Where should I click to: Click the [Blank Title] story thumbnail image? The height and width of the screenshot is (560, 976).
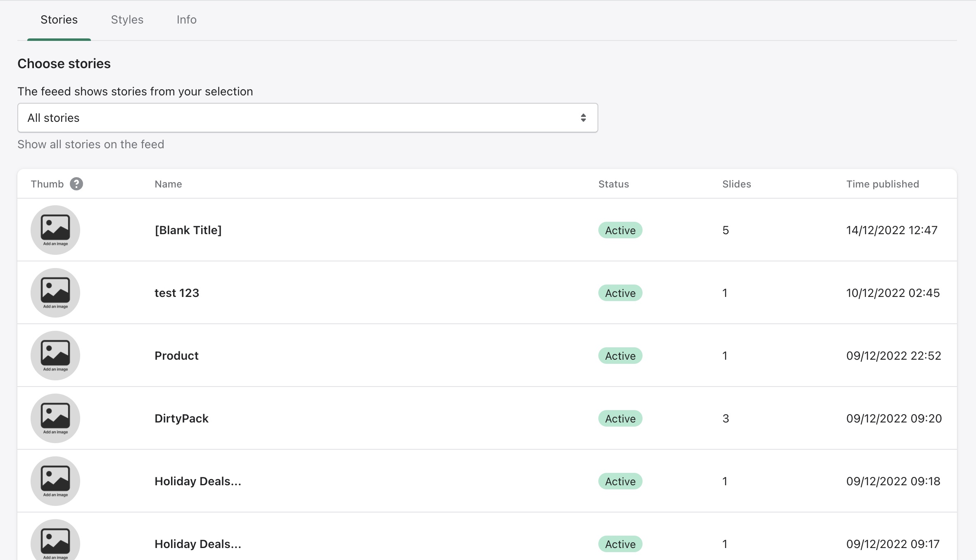tap(55, 230)
